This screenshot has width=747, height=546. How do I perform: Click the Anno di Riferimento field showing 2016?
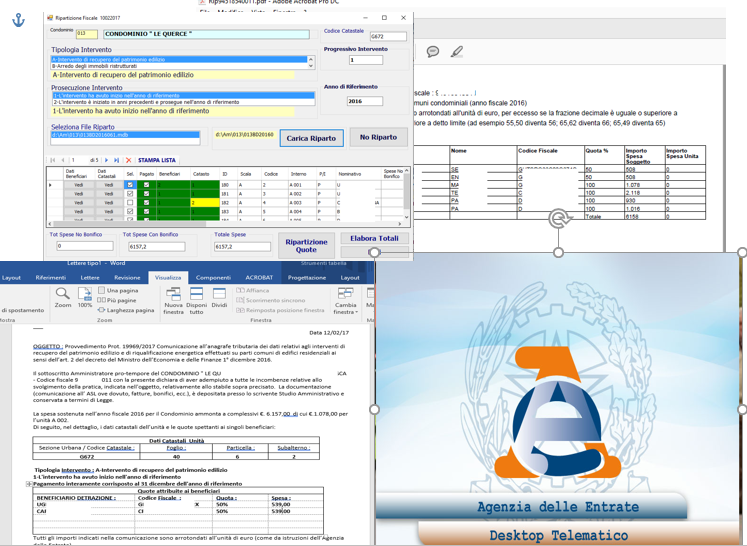(364, 101)
